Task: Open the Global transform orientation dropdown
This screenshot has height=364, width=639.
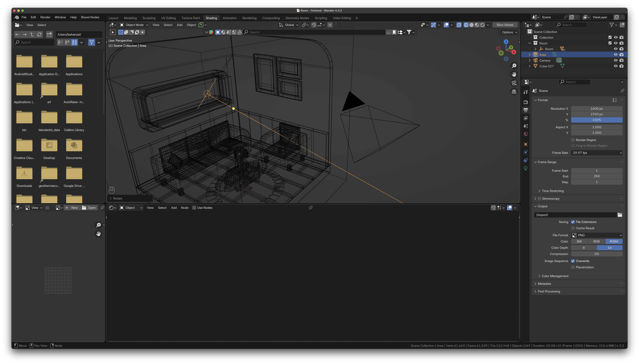Action: click(289, 25)
